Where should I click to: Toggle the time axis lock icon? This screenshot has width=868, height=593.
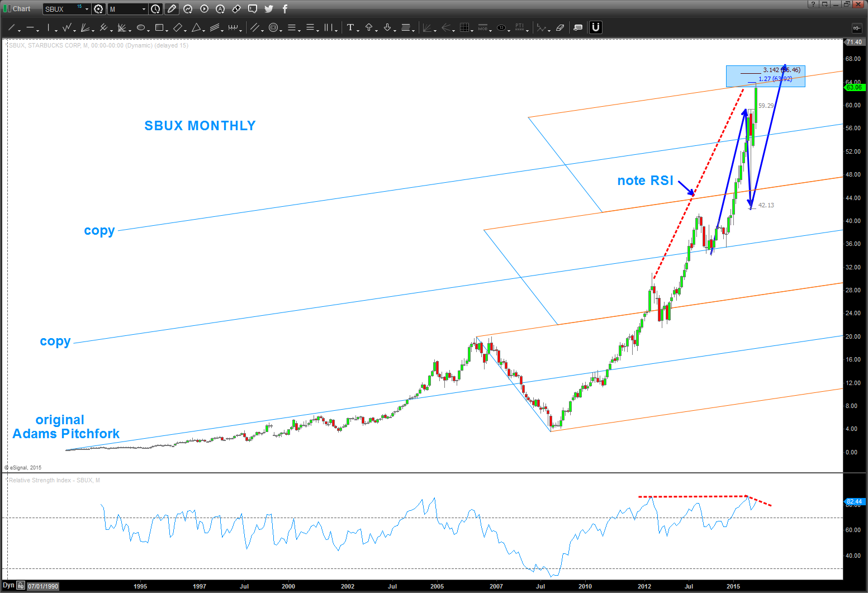(21, 586)
